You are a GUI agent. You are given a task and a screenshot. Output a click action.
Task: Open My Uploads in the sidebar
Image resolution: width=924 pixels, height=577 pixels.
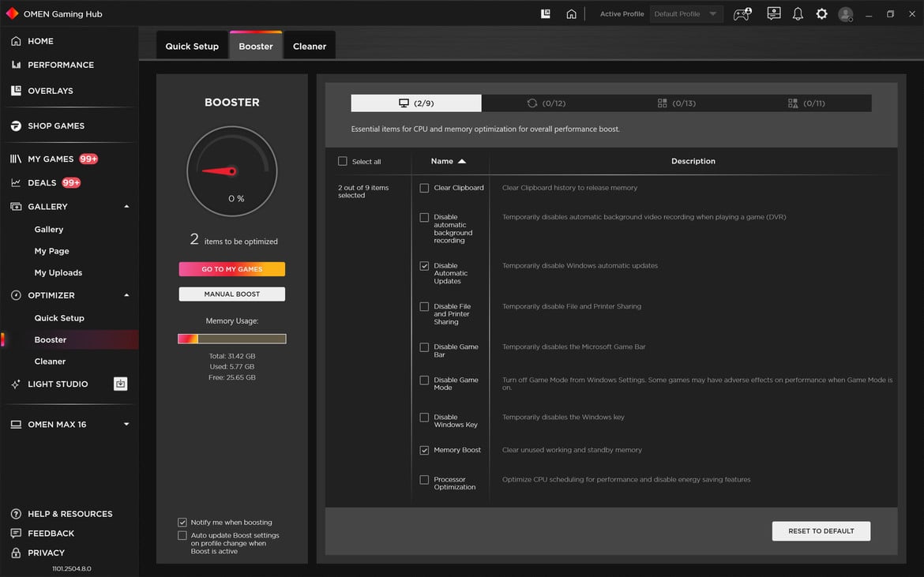(58, 272)
